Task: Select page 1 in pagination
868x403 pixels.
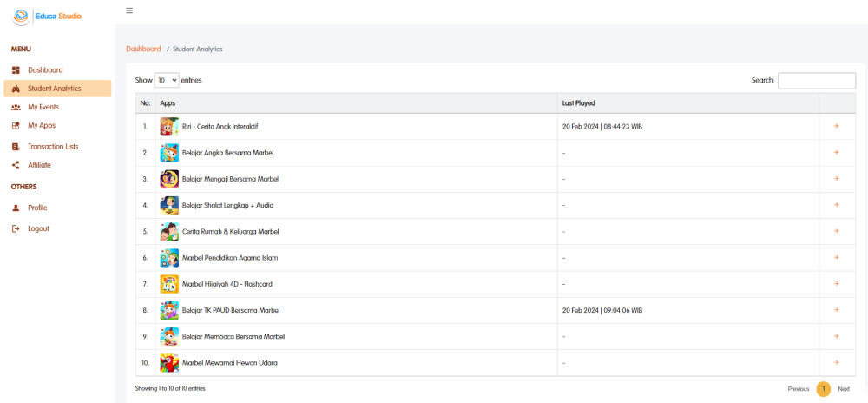Action: 824,389
